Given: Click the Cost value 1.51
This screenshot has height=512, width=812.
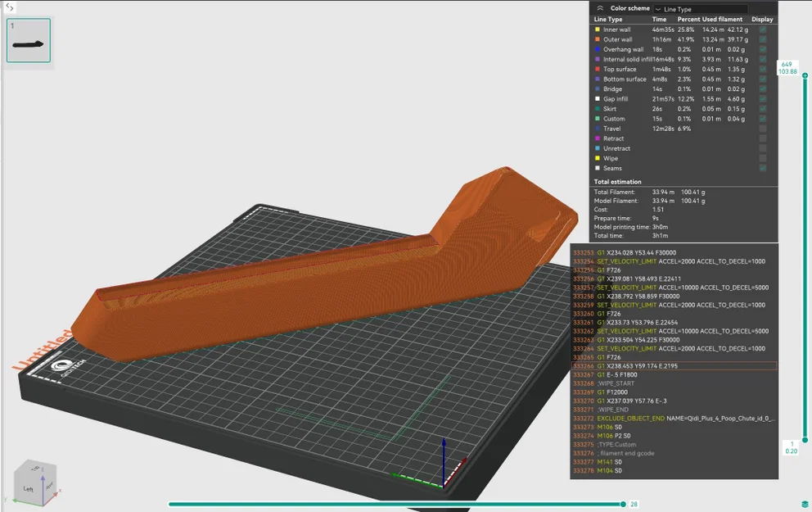Looking at the screenshot, I should point(657,210).
